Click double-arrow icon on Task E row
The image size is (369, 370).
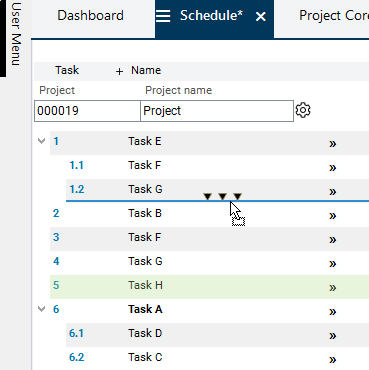click(x=332, y=144)
